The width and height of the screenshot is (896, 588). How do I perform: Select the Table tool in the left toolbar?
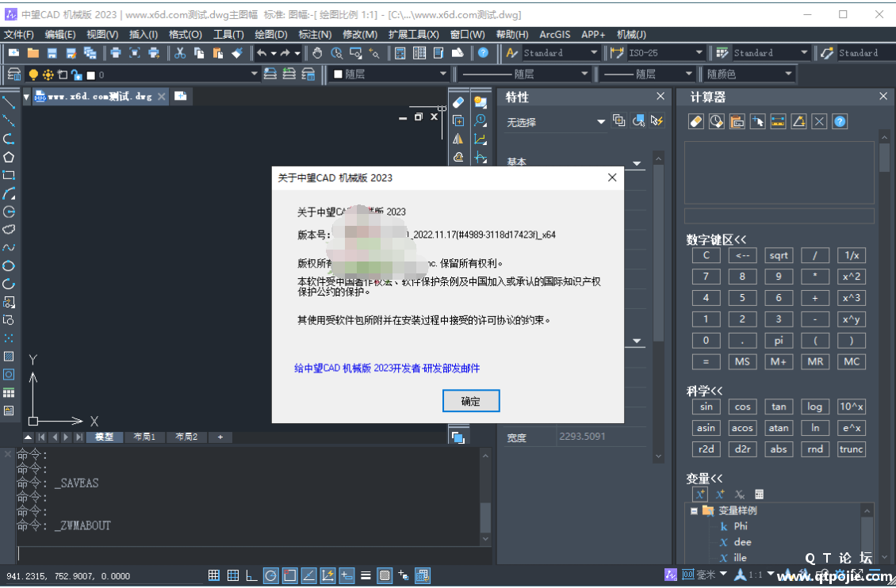pyautogui.click(x=9, y=393)
